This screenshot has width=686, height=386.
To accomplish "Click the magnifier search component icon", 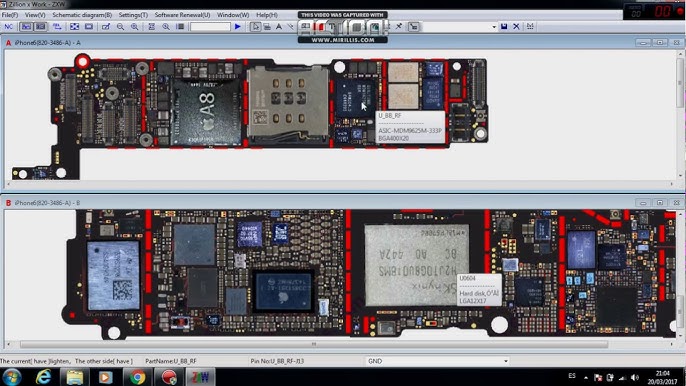I will point(166,27).
